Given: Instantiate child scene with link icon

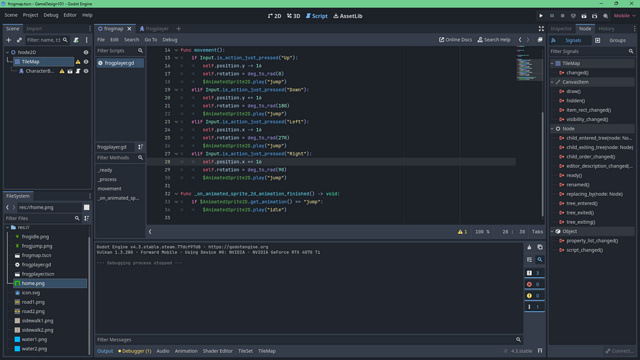Looking at the screenshot, I should 19,40.
